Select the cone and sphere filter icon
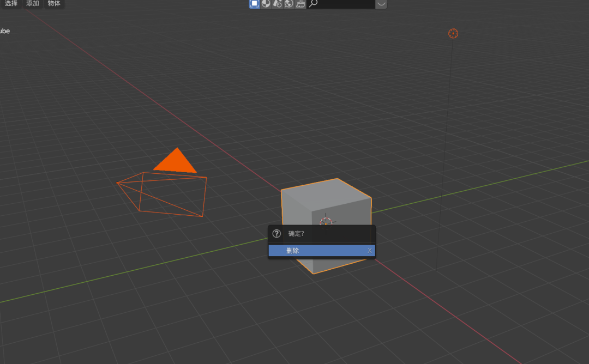This screenshot has height=364, width=589. (277, 4)
